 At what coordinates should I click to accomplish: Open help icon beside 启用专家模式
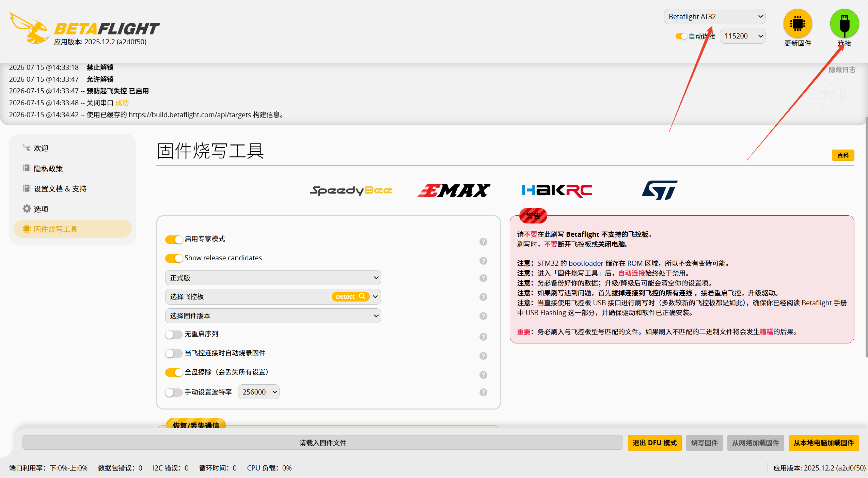(483, 242)
